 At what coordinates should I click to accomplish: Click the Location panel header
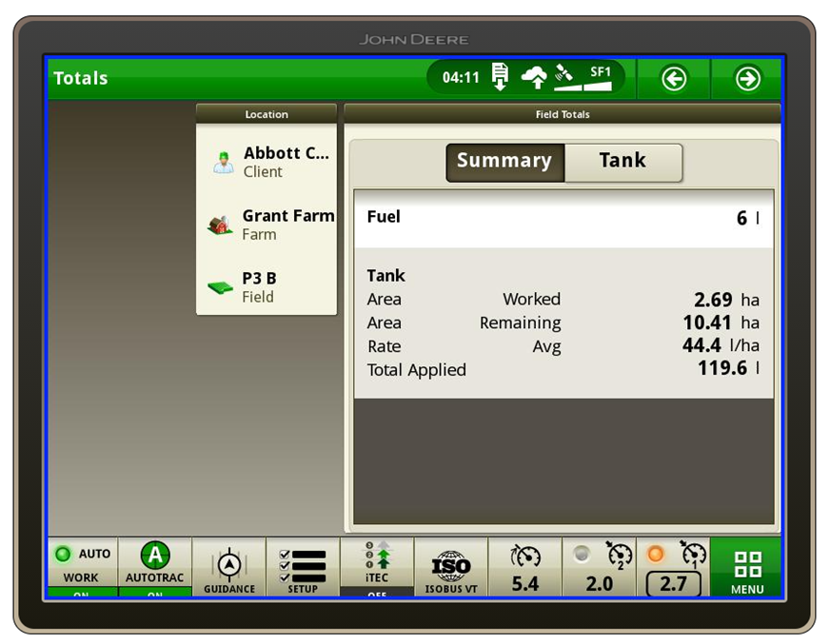(x=267, y=114)
